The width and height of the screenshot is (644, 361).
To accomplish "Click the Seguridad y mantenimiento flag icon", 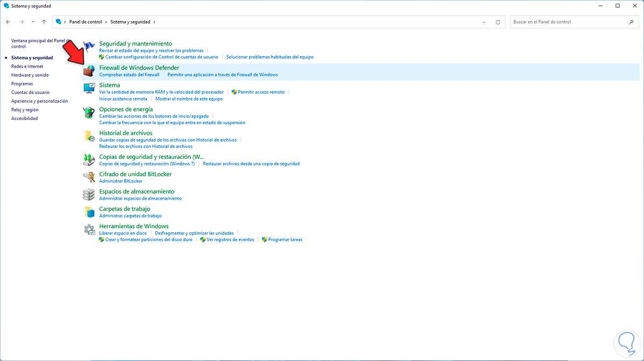I will (89, 47).
